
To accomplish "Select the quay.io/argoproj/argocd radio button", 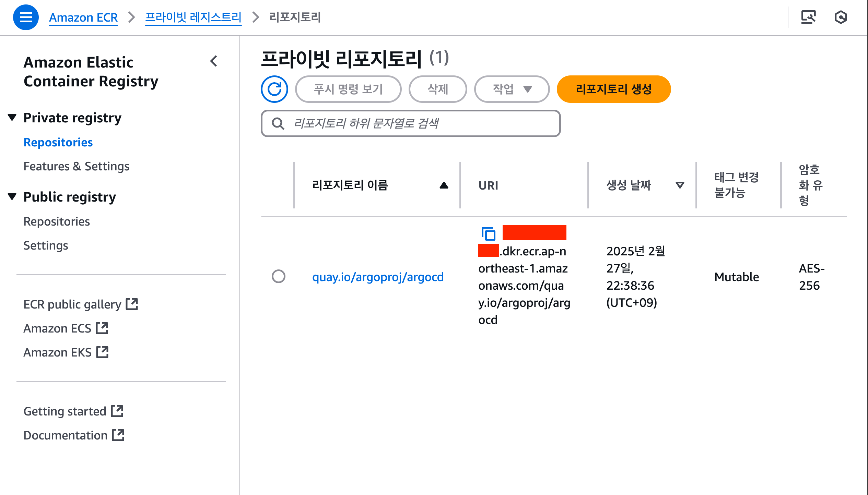I will click(x=279, y=276).
